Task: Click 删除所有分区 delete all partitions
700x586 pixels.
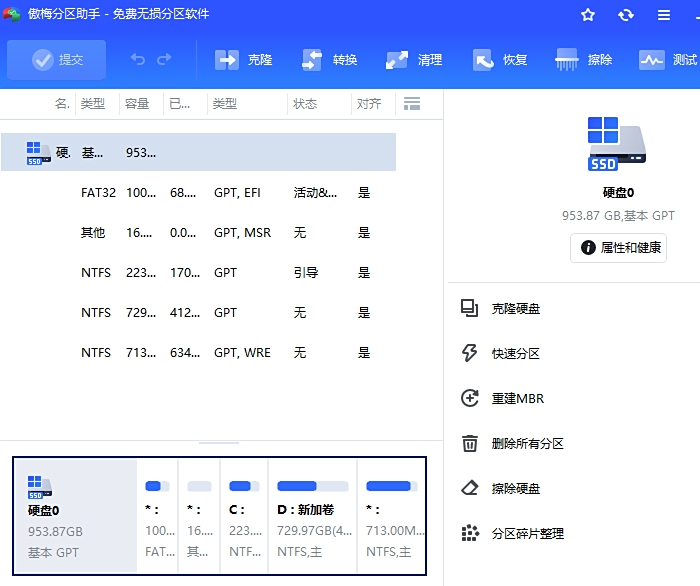Action: pyautogui.click(x=526, y=444)
